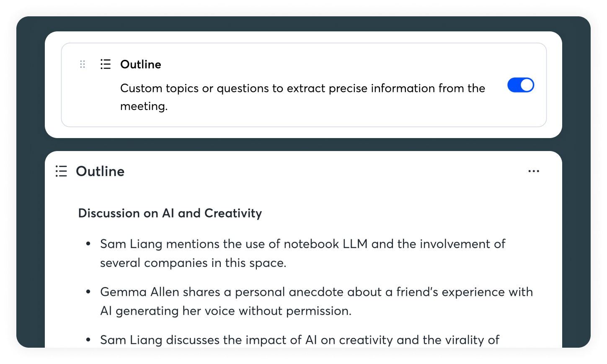Screen dimensions: 607x364
Task: Click the 'Custom topics or questions' description text
Action: (302, 88)
